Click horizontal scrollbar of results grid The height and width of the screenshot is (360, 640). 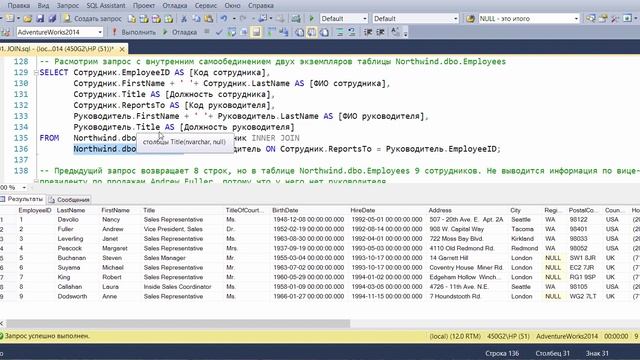point(178,324)
